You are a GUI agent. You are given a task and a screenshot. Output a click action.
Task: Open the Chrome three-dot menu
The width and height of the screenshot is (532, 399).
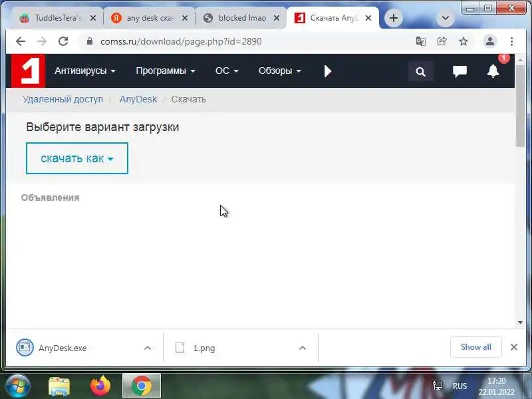511,41
